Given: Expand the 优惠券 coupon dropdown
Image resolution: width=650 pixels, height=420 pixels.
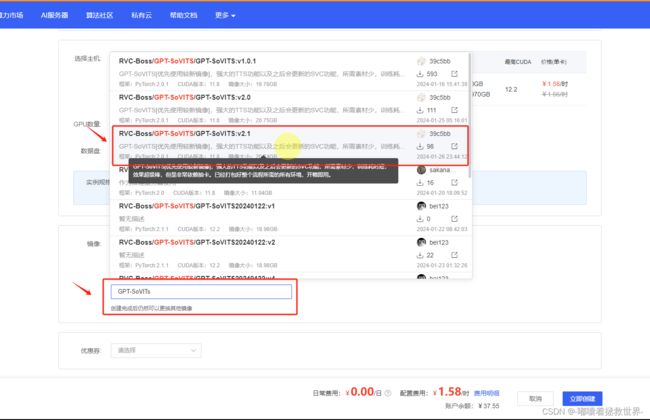Looking at the screenshot, I should point(158,350).
